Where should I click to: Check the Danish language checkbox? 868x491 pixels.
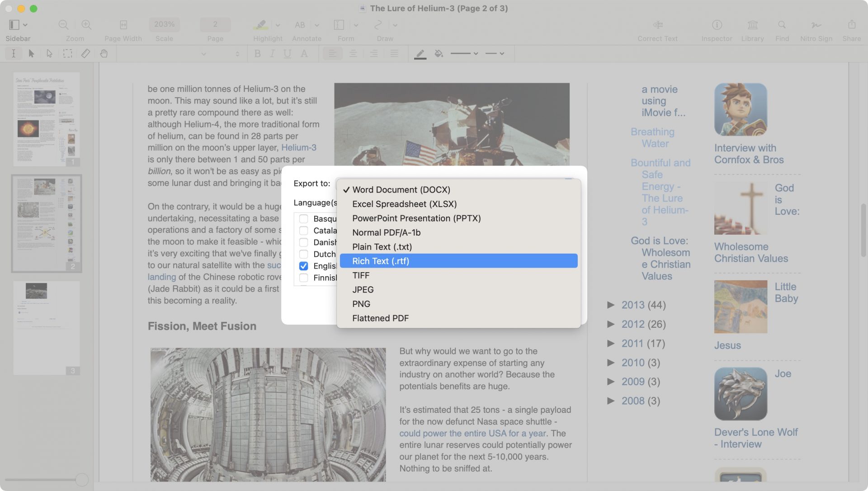click(x=303, y=242)
